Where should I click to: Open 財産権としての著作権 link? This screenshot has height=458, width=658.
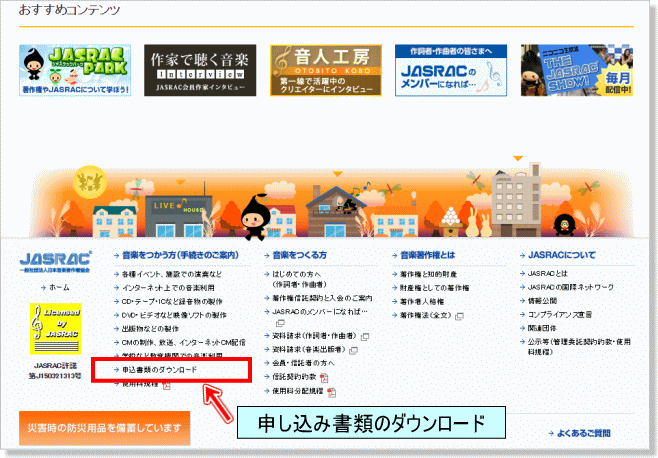pyautogui.click(x=435, y=288)
